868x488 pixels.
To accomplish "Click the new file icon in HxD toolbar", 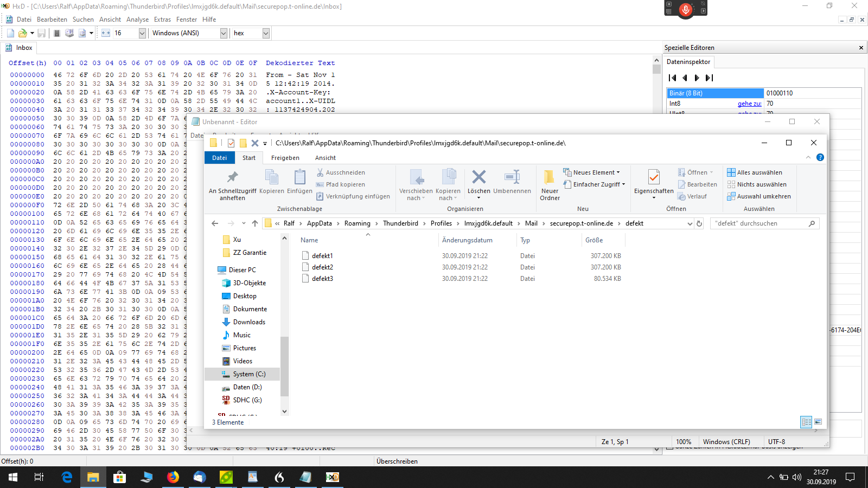I will pyautogui.click(x=10, y=33).
